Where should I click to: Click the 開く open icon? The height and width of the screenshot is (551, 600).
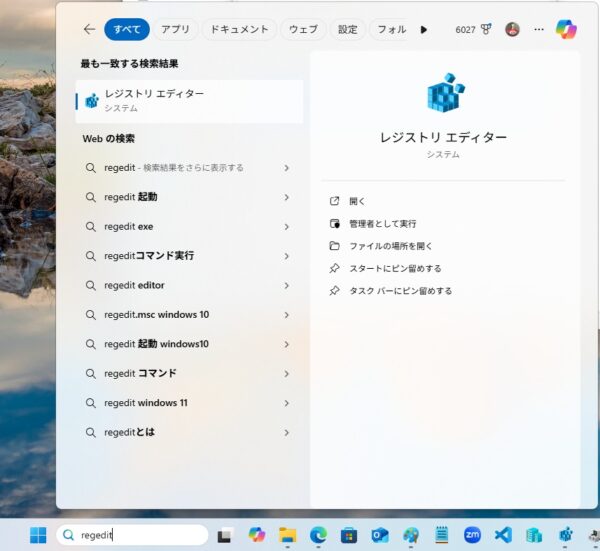coord(334,201)
